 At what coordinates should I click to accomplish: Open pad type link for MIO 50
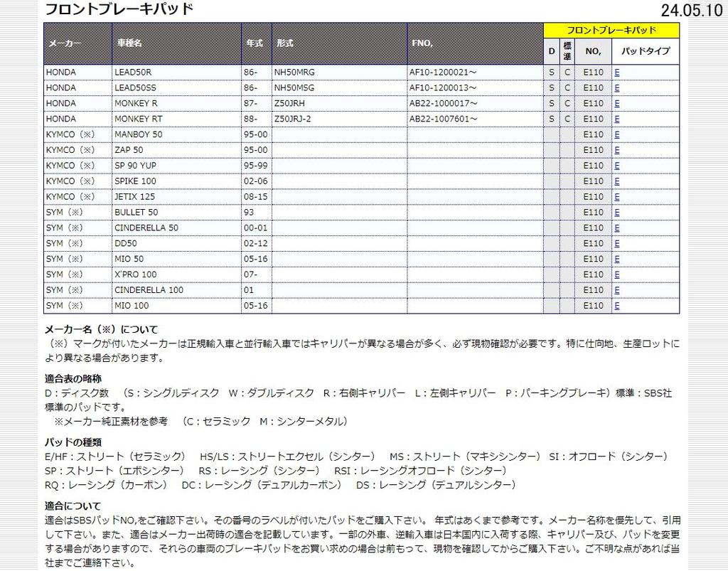click(x=617, y=259)
